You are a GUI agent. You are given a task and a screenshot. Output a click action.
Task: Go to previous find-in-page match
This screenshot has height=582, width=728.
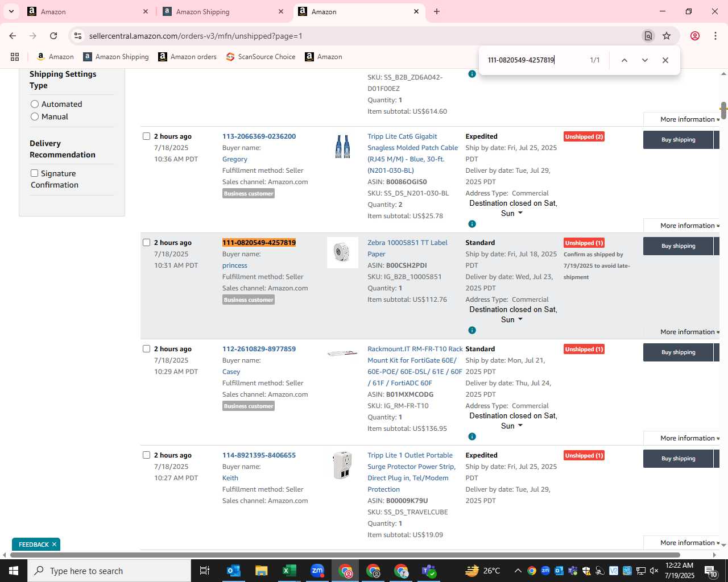click(x=624, y=60)
